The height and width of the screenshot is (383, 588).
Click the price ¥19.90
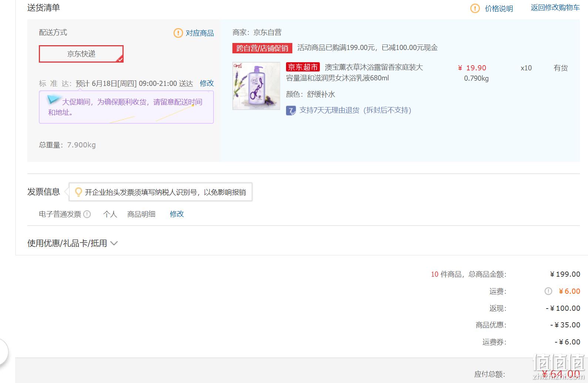coord(472,68)
